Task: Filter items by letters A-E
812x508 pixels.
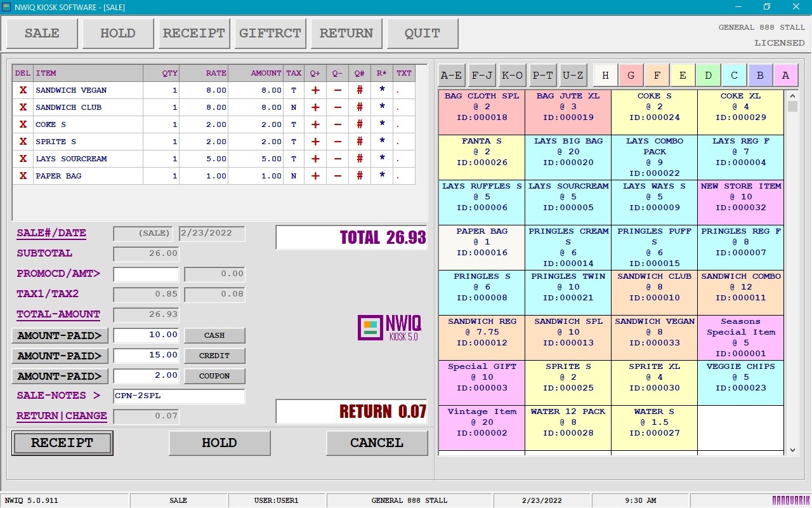Action: tap(452, 76)
